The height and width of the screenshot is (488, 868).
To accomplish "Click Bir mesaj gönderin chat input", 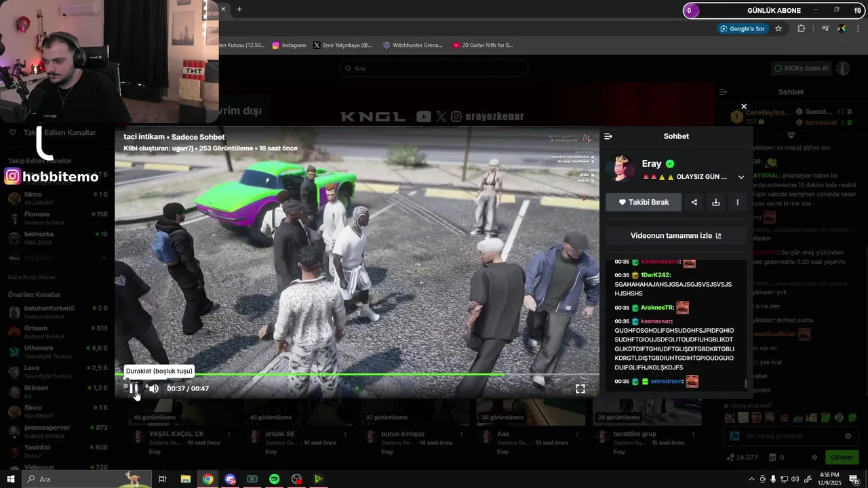I will (x=790, y=436).
